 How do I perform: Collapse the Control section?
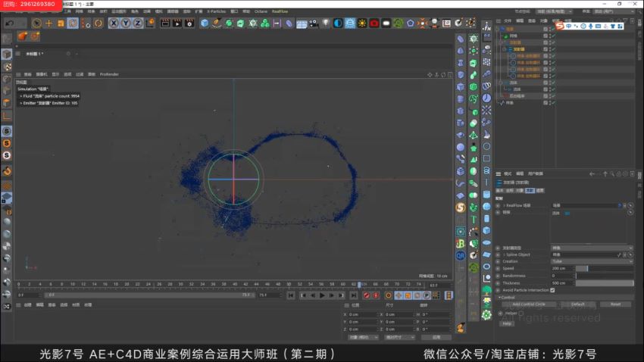pyautogui.click(x=500, y=297)
